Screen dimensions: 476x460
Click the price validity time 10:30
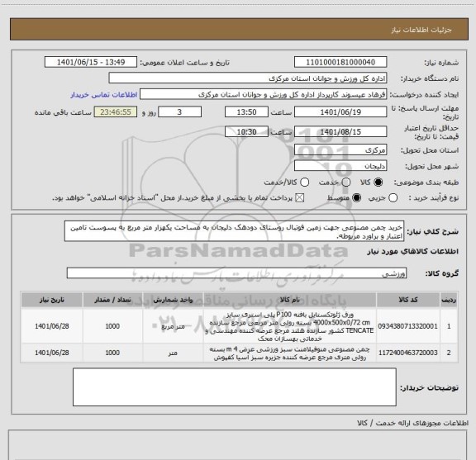click(x=246, y=131)
